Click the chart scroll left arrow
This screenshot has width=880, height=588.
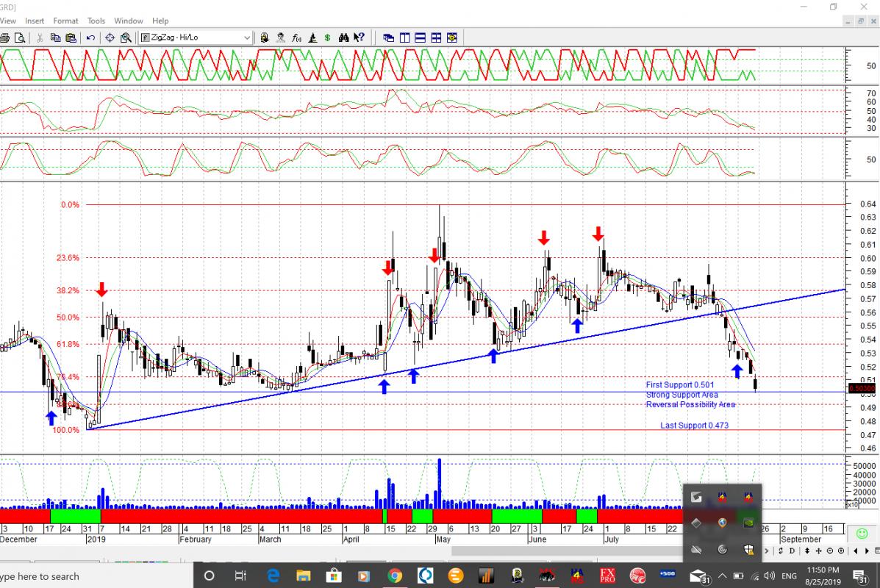[x=855, y=551]
